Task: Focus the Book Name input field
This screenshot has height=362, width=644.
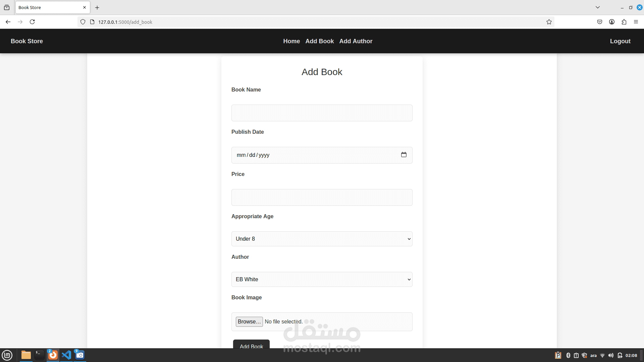Action: 322,113
